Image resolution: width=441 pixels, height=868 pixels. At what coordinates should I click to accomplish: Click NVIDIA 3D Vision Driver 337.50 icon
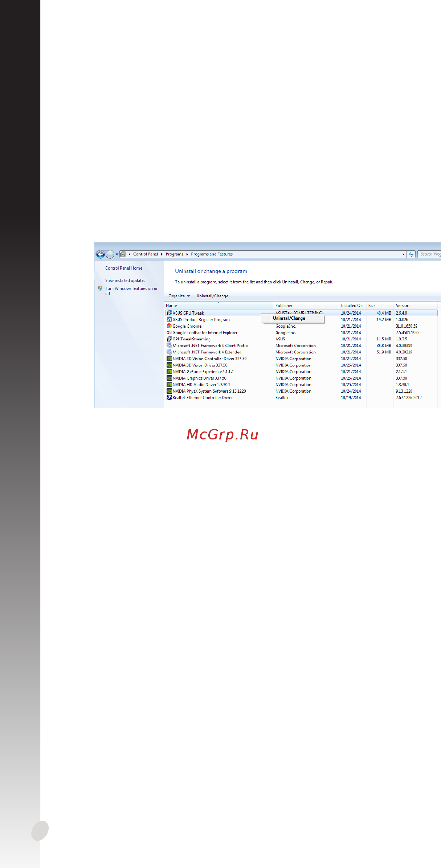pyautogui.click(x=169, y=365)
